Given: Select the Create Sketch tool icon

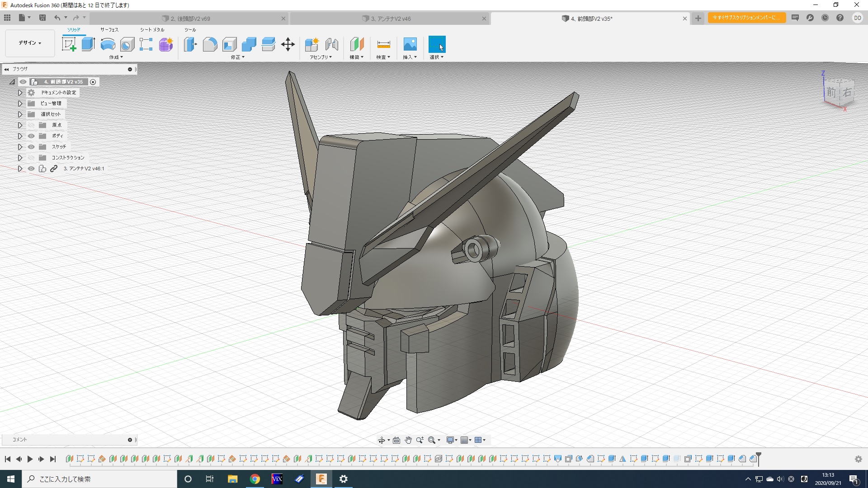Looking at the screenshot, I should pos(69,44).
